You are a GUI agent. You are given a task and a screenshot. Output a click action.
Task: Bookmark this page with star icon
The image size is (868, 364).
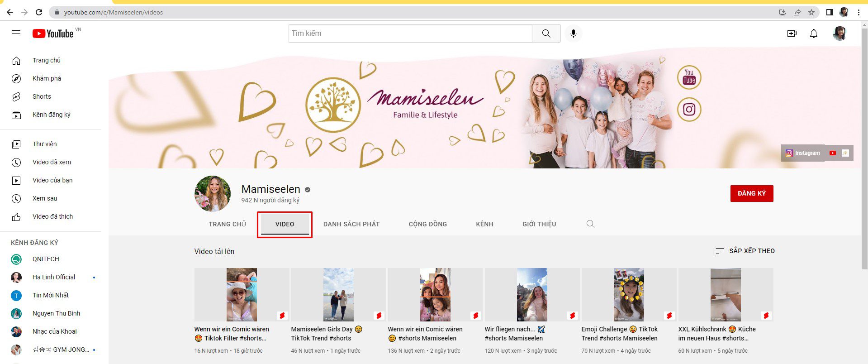coord(811,12)
